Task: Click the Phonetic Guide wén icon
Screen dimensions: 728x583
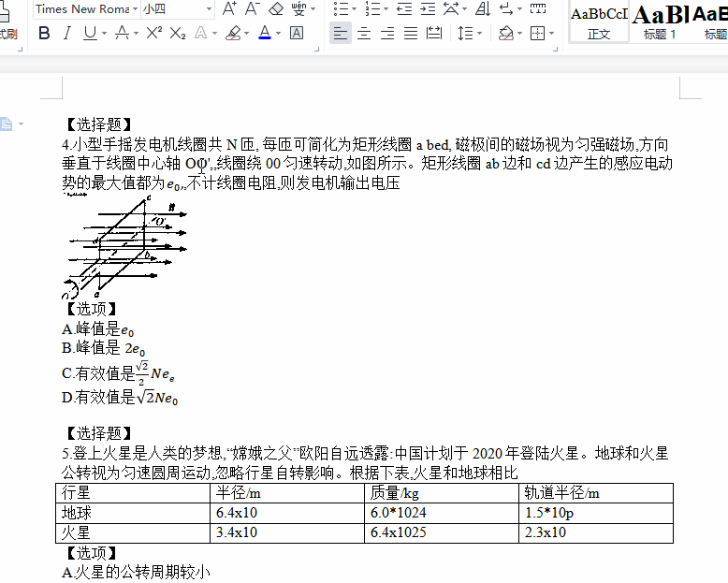Action: click(298, 8)
